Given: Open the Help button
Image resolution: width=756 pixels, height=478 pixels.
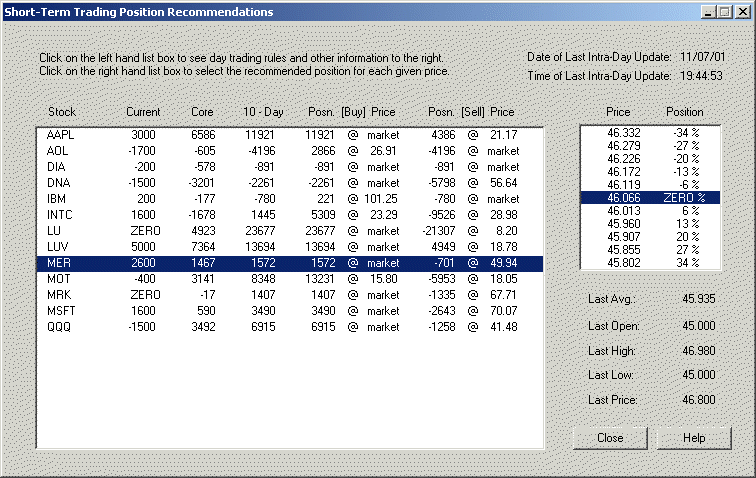Looking at the screenshot, I should click(x=694, y=438).
